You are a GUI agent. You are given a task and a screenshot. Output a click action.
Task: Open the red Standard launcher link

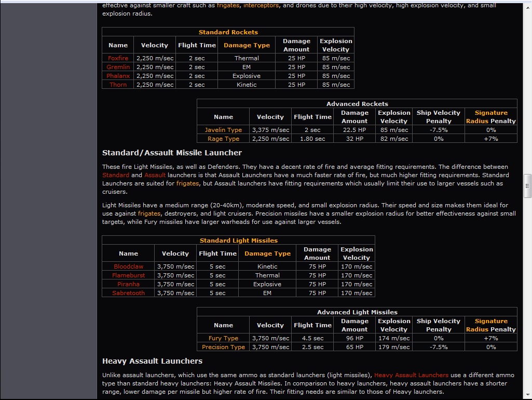click(x=116, y=175)
